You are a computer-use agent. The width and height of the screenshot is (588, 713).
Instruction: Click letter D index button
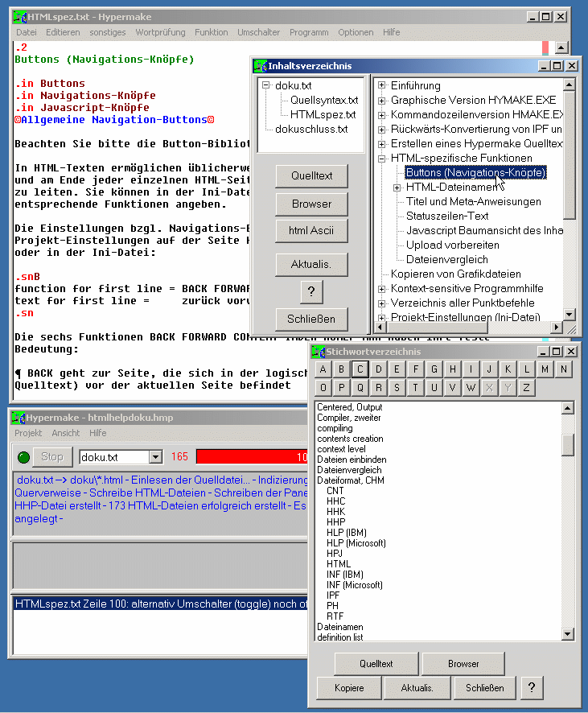click(379, 369)
